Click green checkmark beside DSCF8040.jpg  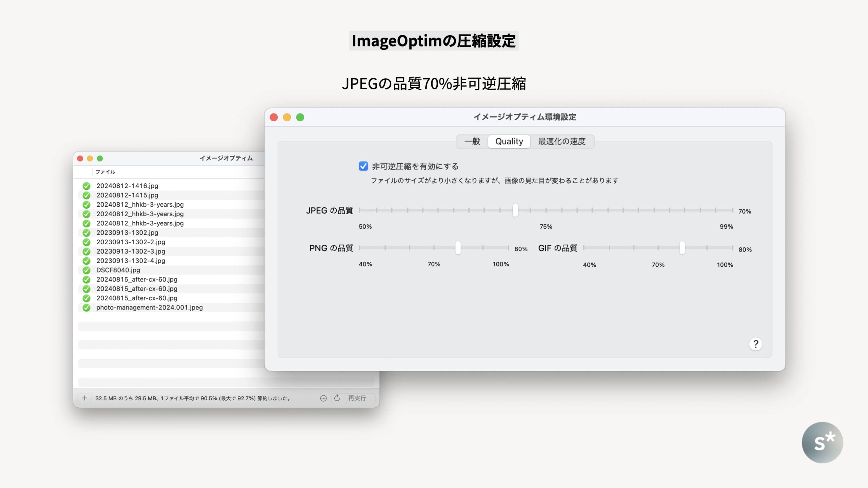click(x=86, y=270)
